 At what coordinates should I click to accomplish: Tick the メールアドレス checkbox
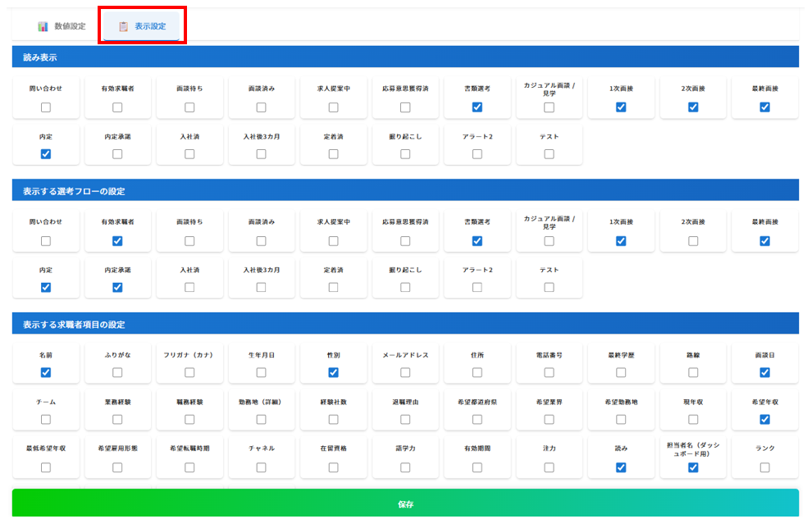405,372
